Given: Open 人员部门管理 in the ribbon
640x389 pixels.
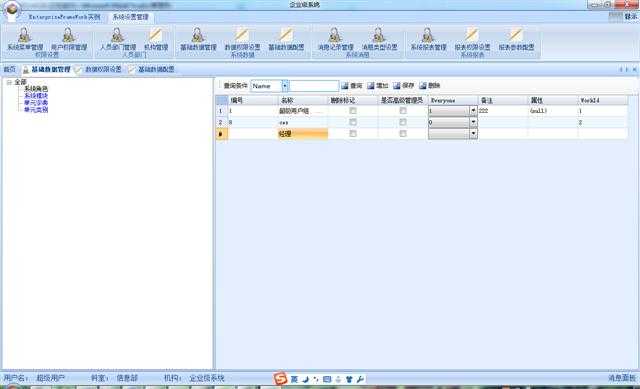Looking at the screenshot, I should point(118,40).
